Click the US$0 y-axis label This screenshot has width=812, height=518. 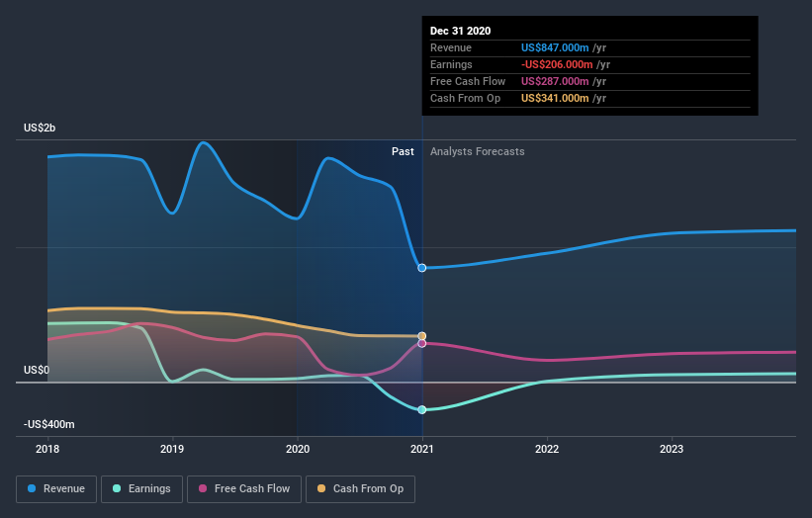37,370
